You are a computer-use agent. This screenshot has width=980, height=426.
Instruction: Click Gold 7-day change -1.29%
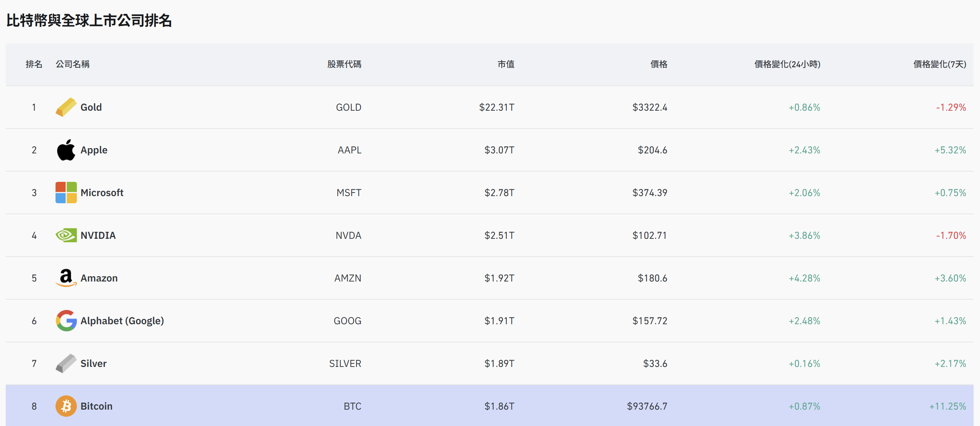click(x=951, y=107)
